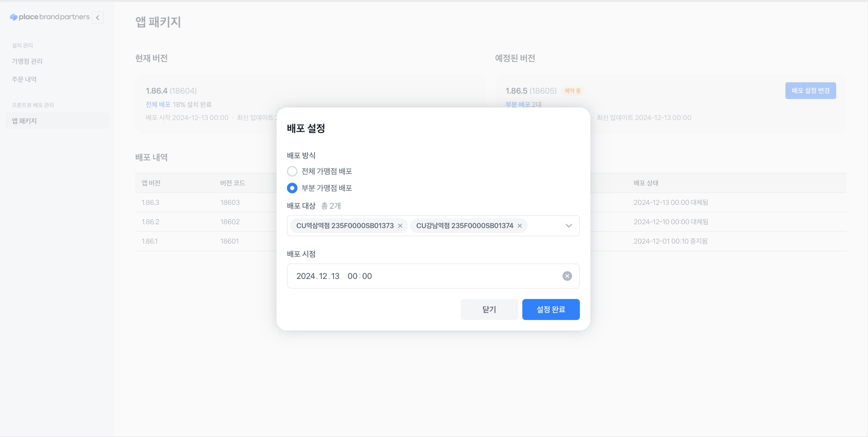Click the 1.86.2 version cell
The width and height of the screenshot is (868, 437).
[x=150, y=222]
